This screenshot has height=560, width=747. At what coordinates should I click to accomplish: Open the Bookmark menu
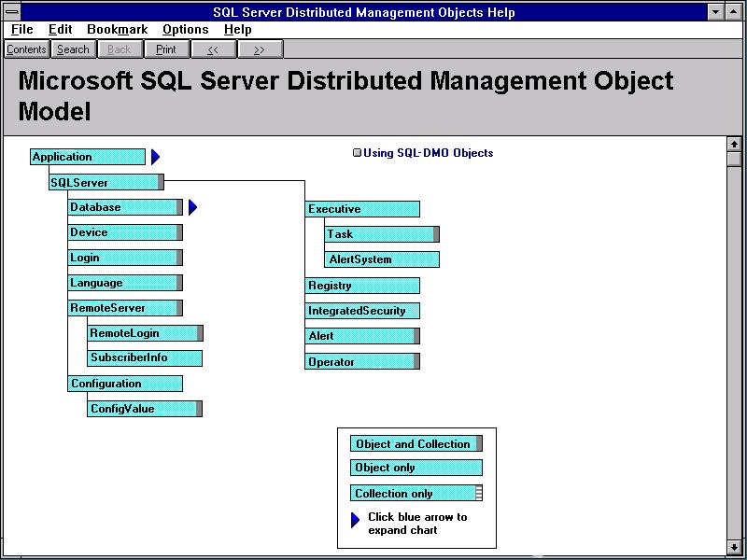click(118, 30)
